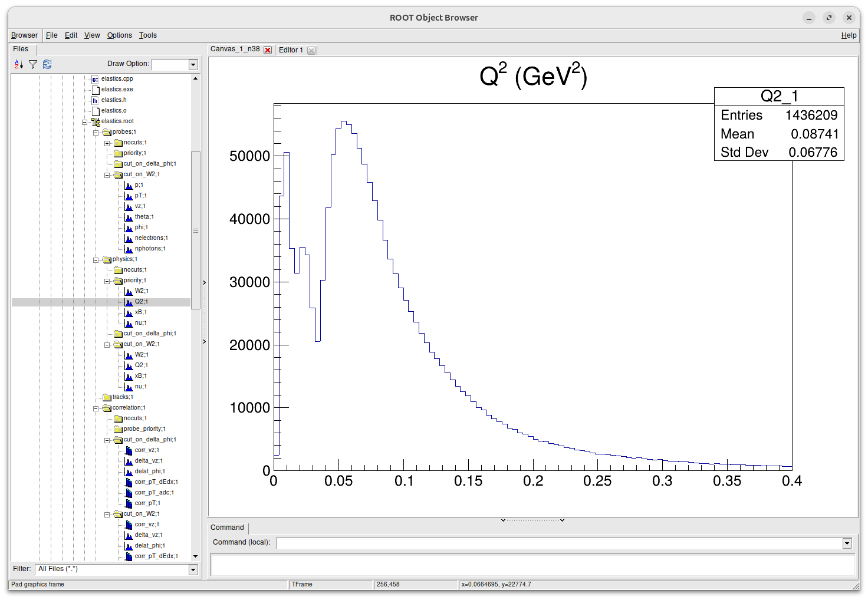Click the 2D histogram icon beside corr_pT_adc;1
868x600 pixels.
coord(129,493)
